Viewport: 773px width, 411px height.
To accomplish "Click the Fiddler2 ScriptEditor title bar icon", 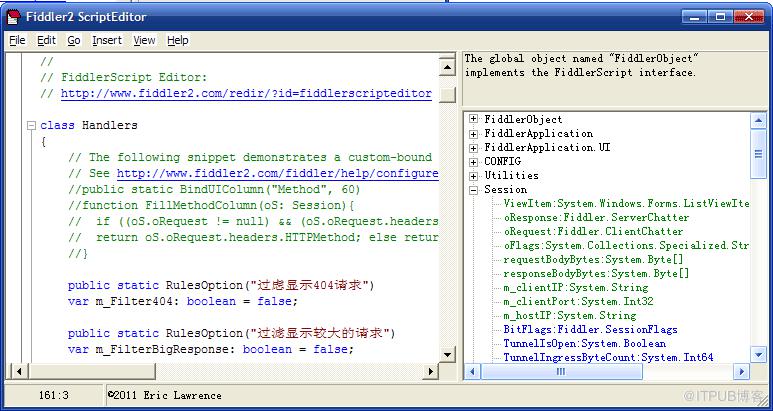I will 13,17.
